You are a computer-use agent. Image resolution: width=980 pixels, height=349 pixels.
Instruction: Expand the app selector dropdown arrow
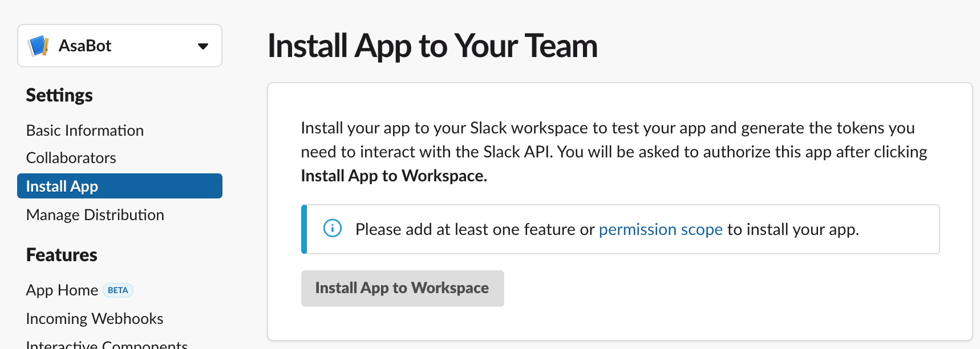pos(203,46)
